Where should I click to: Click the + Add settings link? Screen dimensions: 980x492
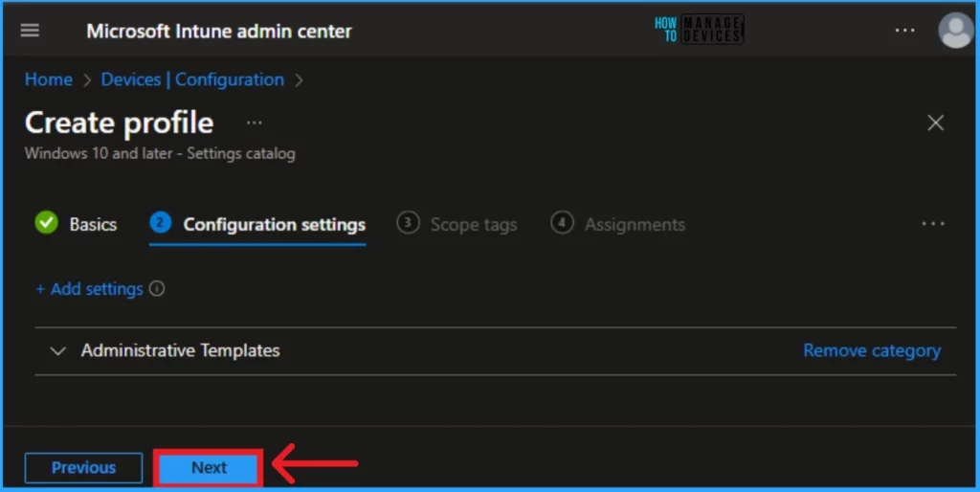[x=89, y=289]
